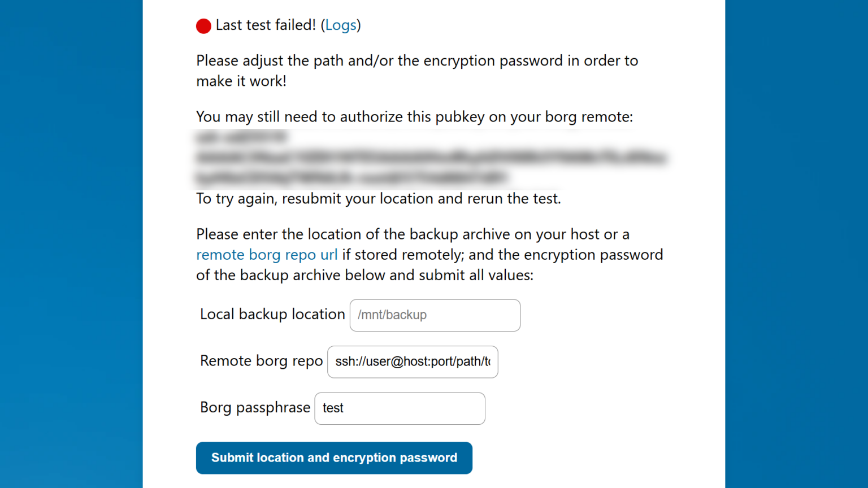Click the submit button's bold label text
This screenshot has width=868, height=488.
coord(333,458)
